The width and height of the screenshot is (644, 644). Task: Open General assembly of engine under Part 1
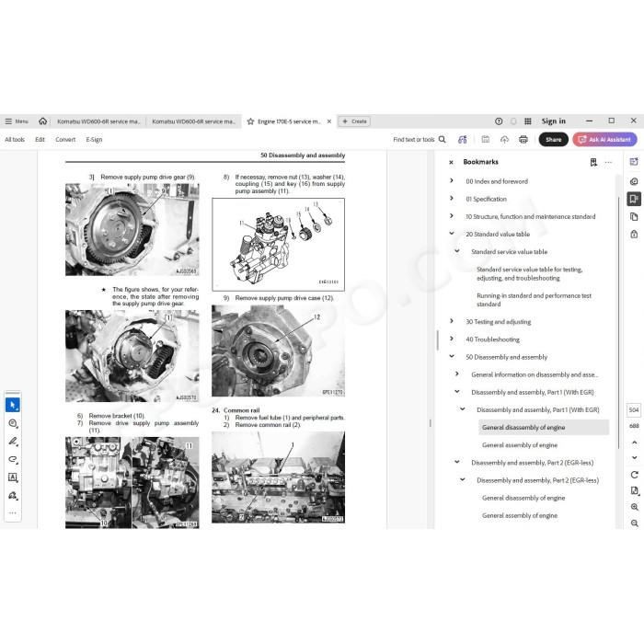520,444
